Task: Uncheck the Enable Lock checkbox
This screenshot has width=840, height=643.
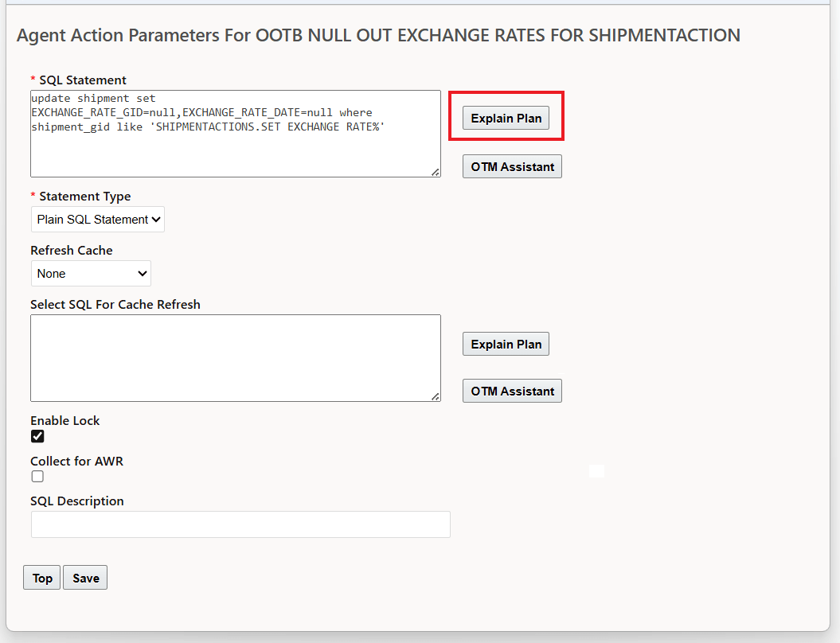Action: click(x=37, y=436)
